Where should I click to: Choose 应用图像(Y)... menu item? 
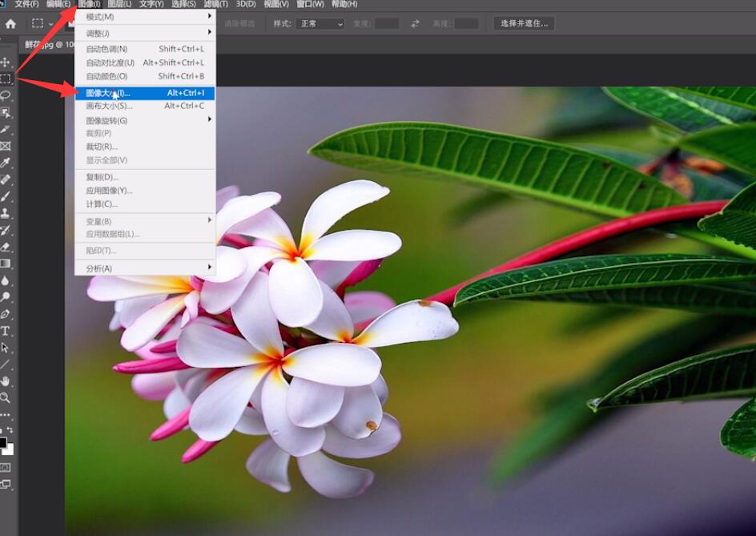tap(145, 191)
